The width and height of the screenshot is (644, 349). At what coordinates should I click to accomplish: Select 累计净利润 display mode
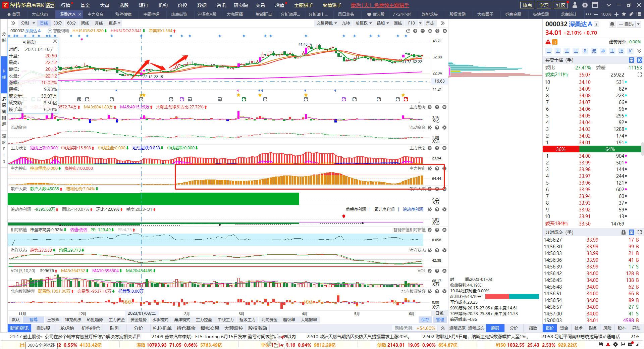coord(384,209)
